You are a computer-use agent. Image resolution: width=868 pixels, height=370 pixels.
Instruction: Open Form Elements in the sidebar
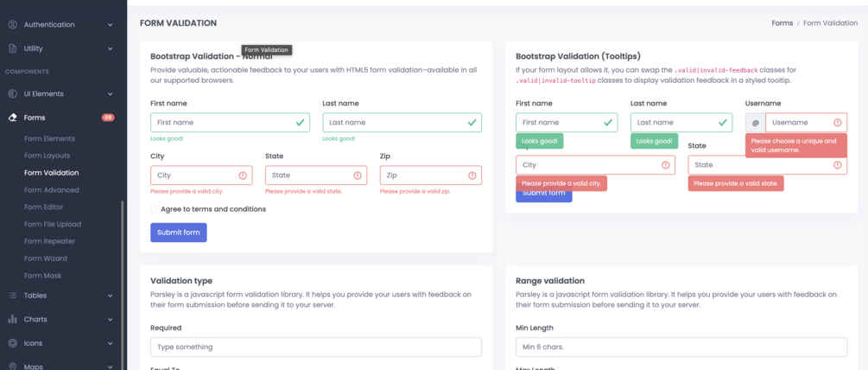49,138
